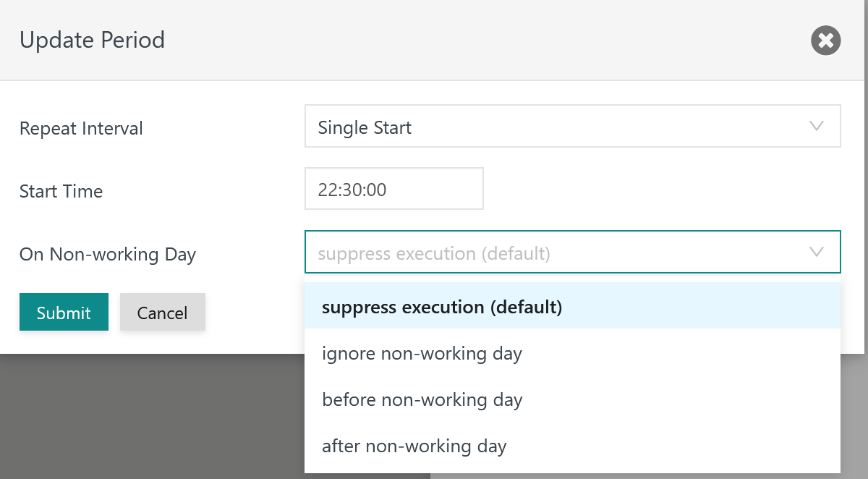This screenshot has height=479, width=868.
Task: Click the dimmed backdrop below the dialog
Action: [152, 416]
